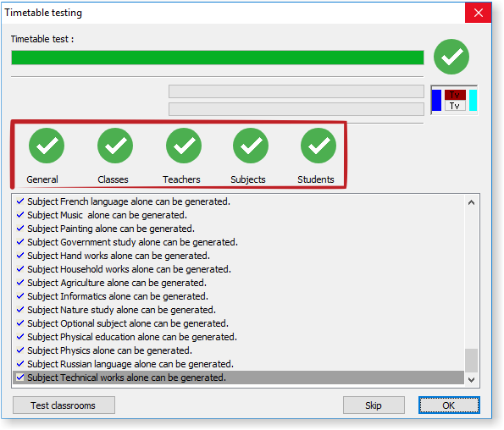
Task: Click the General green checkmark icon
Action: coord(47,146)
